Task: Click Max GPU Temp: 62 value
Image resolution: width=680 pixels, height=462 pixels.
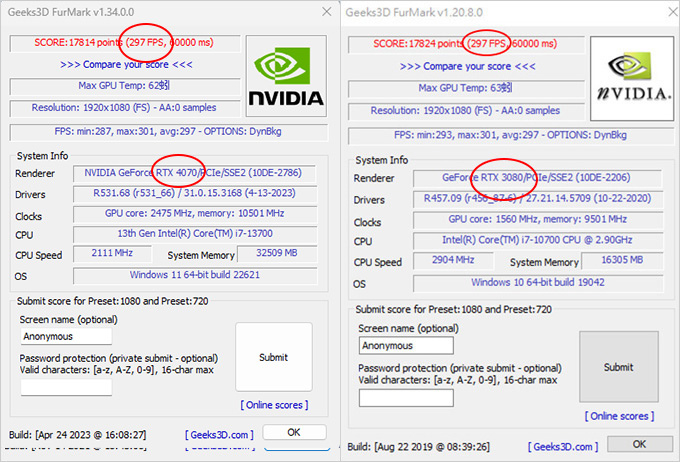Action: tap(124, 86)
